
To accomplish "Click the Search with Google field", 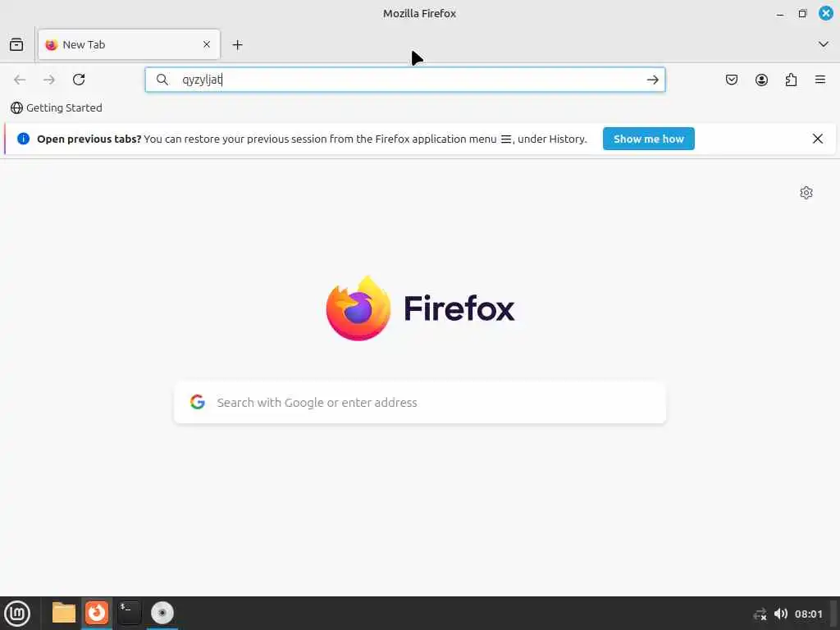I will pos(420,402).
